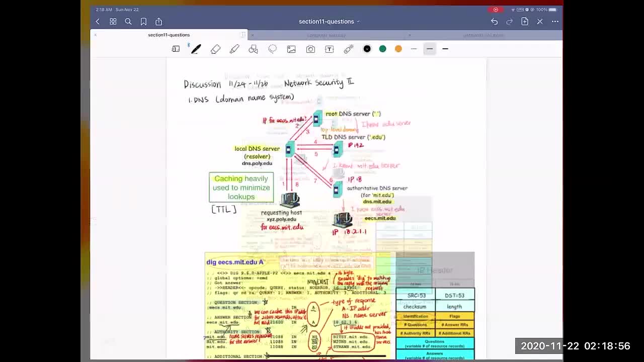Open the three-dot more options menu

click(x=555, y=22)
